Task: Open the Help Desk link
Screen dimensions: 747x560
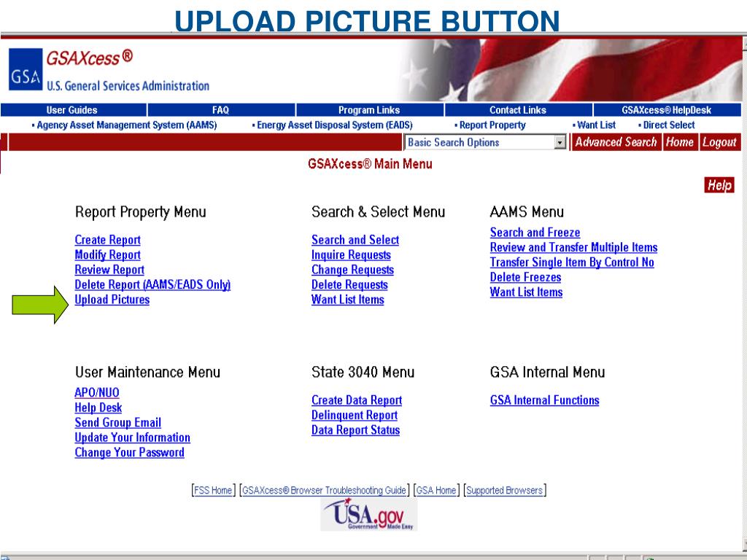Action: point(98,408)
